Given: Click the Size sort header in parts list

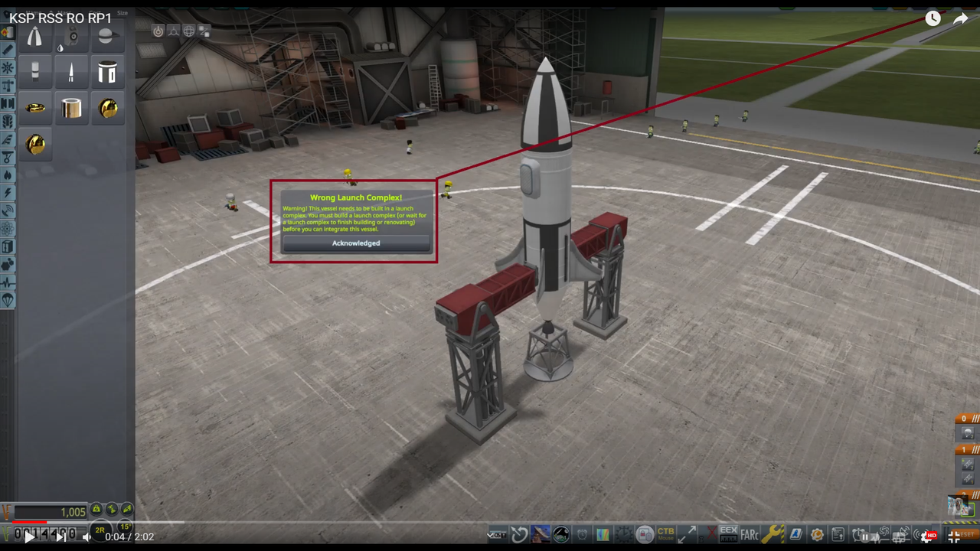Looking at the screenshot, I should click(x=122, y=14).
